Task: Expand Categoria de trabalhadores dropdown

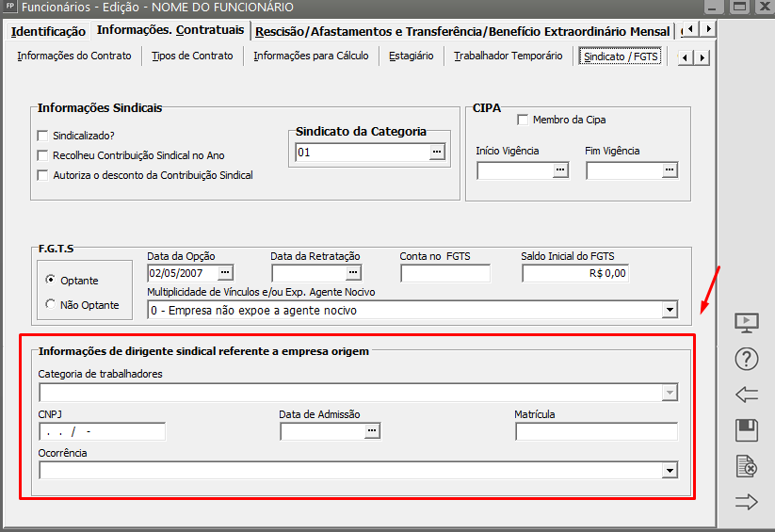Action: pos(670,393)
